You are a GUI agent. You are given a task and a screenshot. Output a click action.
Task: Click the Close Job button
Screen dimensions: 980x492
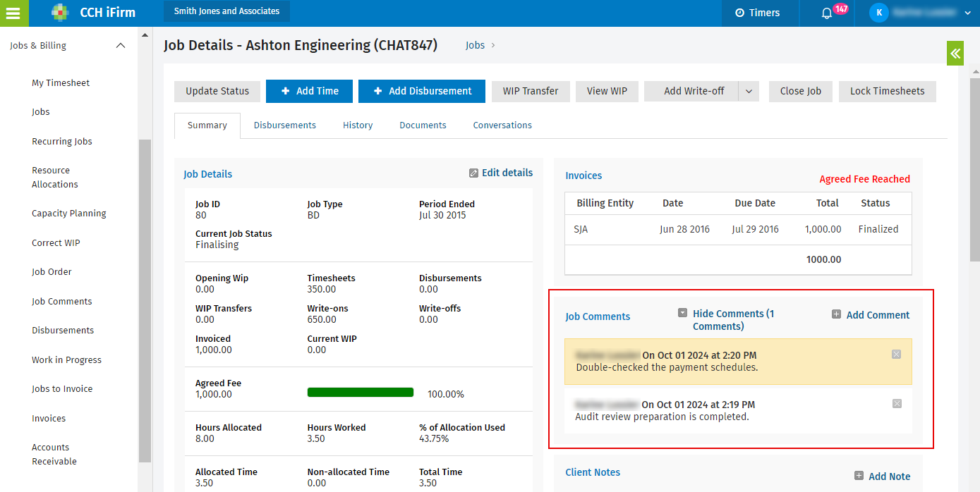pyautogui.click(x=801, y=92)
